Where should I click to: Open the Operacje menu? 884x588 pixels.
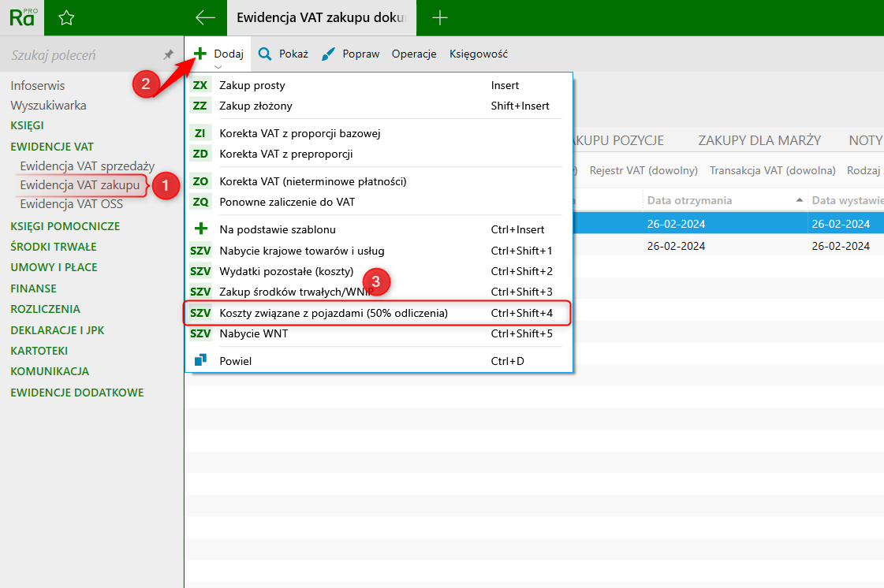[x=414, y=54]
